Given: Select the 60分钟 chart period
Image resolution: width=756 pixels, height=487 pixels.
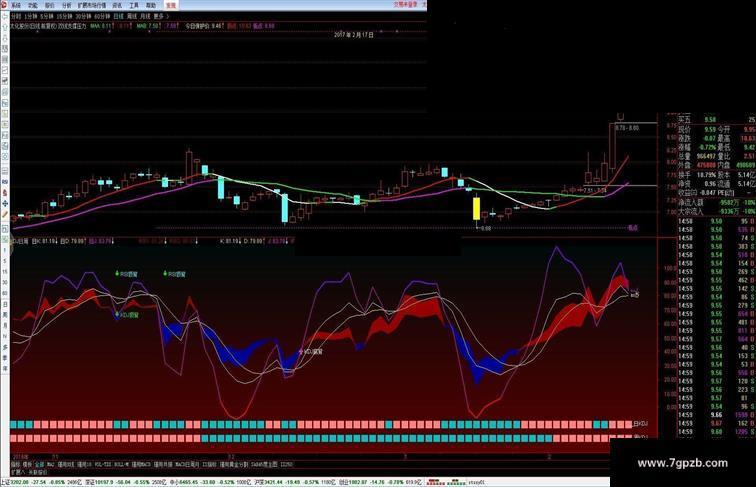Looking at the screenshot, I should coord(102,16).
